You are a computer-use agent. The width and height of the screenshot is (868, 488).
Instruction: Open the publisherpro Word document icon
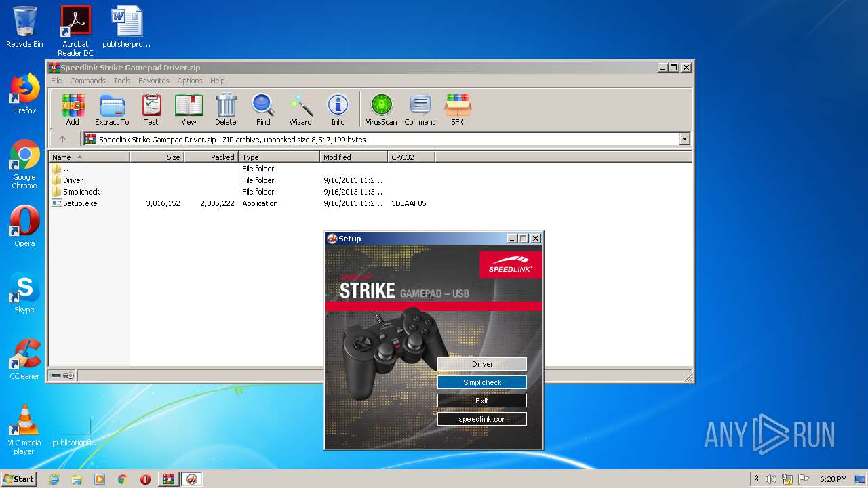pos(127,27)
